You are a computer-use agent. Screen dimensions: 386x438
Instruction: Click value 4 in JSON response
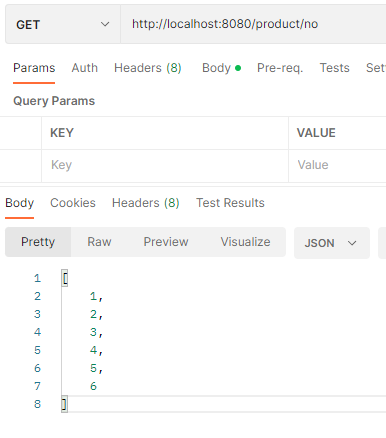[x=93, y=350]
